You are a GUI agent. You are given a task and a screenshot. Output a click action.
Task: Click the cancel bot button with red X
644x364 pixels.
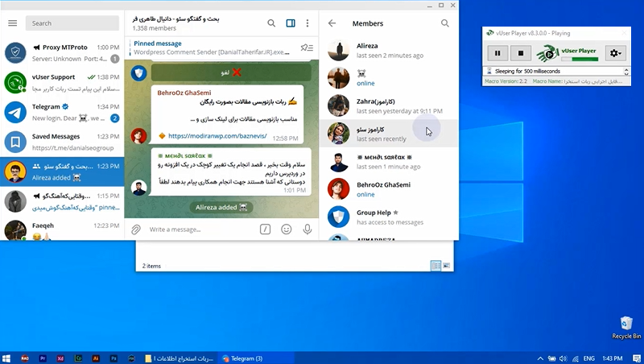pyautogui.click(x=231, y=72)
